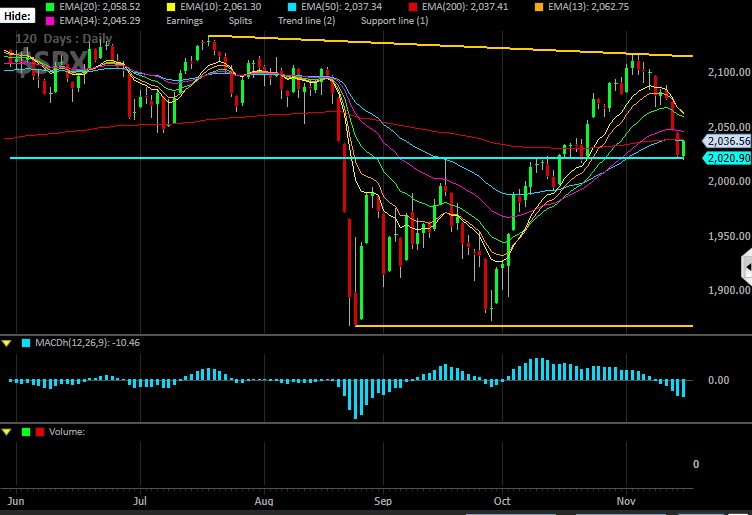The image size is (752, 515).
Task: Click the Nov date axis label
Action: pos(626,501)
